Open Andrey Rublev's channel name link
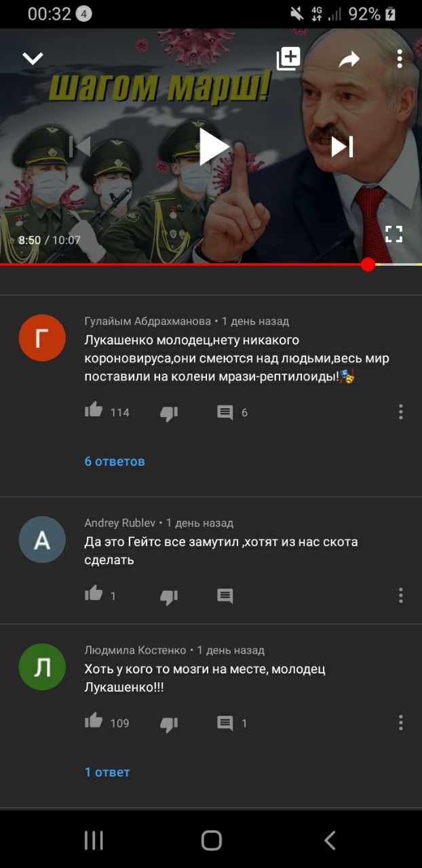 point(120,523)
